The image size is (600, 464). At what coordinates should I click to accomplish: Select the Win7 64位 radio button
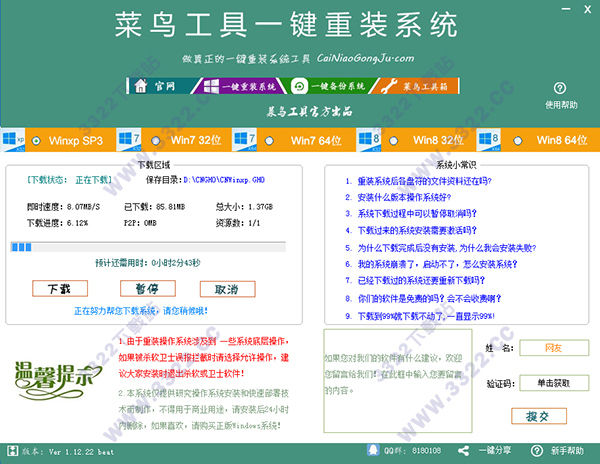pyautogui.click(x=269, y=141)
